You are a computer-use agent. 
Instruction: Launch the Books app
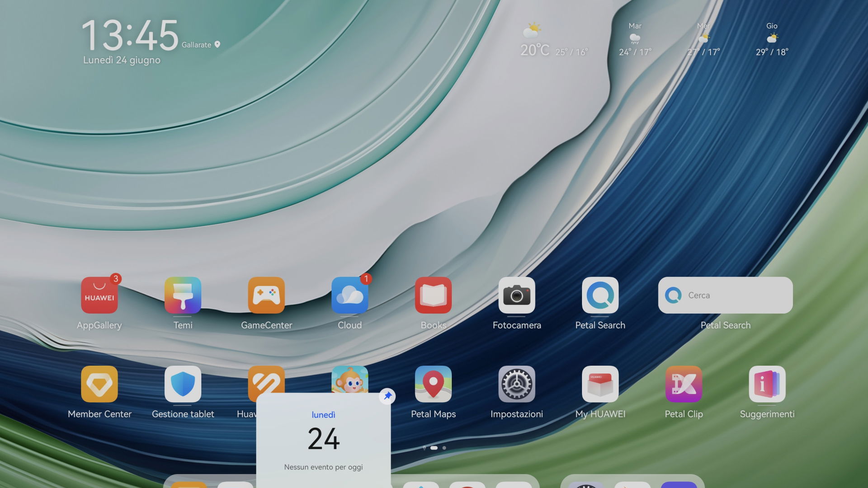(433, 295)
